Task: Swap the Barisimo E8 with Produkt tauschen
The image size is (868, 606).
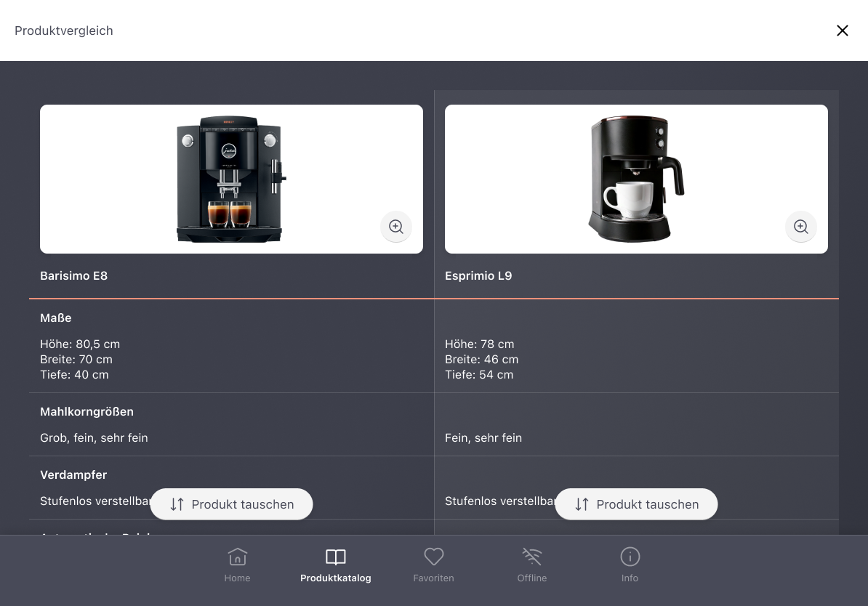Action: pos(231,504)
